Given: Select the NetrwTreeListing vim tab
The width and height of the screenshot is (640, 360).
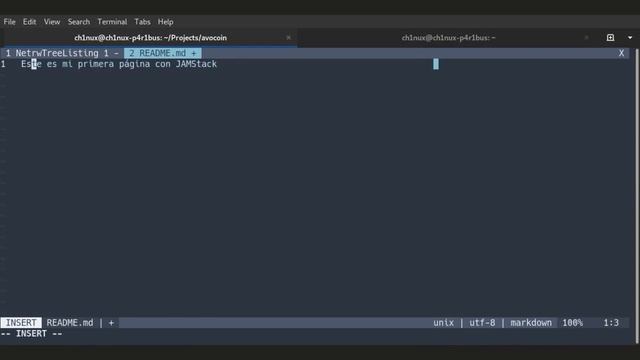Looking at the screenshot, I should coord(62,53).
